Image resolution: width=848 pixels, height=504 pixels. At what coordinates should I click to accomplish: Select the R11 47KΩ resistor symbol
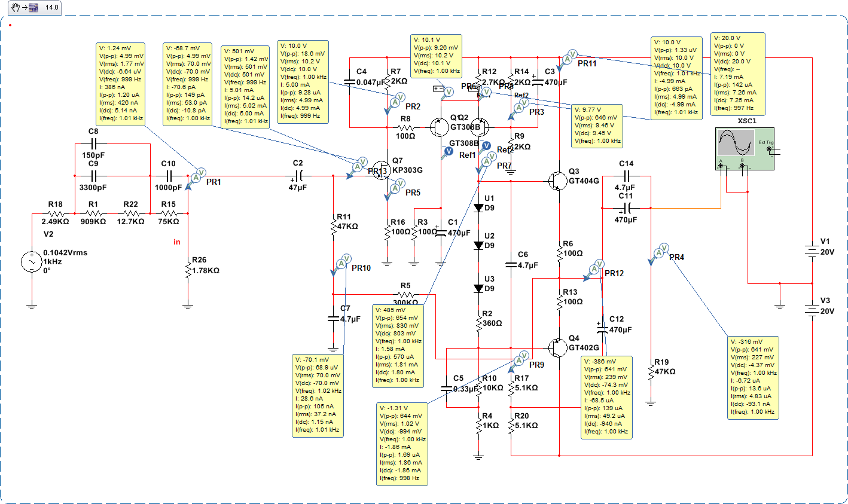click(x=334, y=226)
